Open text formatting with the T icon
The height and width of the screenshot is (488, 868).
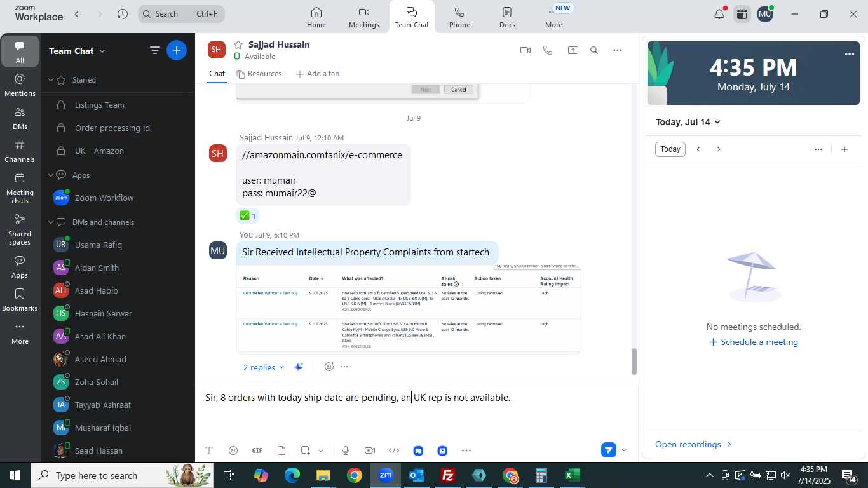(x=208, y=451)
